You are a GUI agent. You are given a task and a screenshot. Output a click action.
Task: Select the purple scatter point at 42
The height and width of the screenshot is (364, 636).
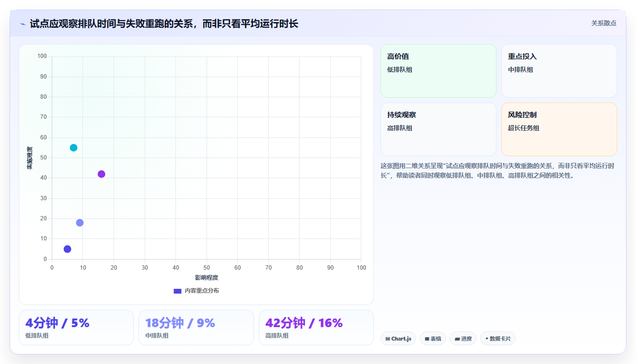coord(101,174)
